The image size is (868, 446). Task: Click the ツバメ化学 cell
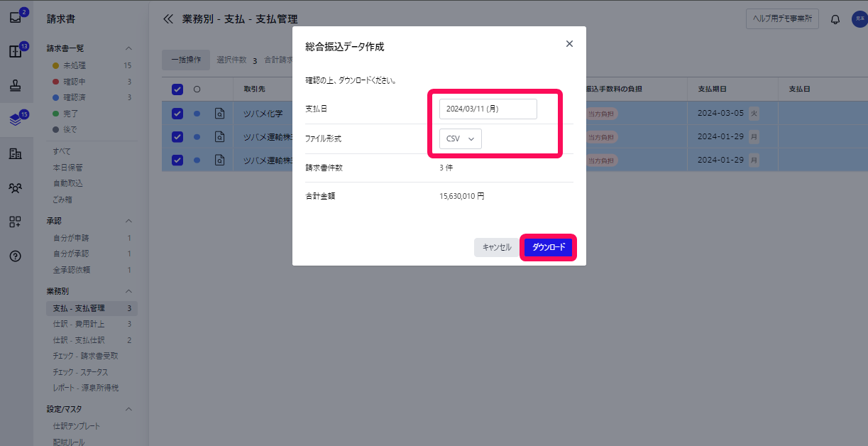263,114
